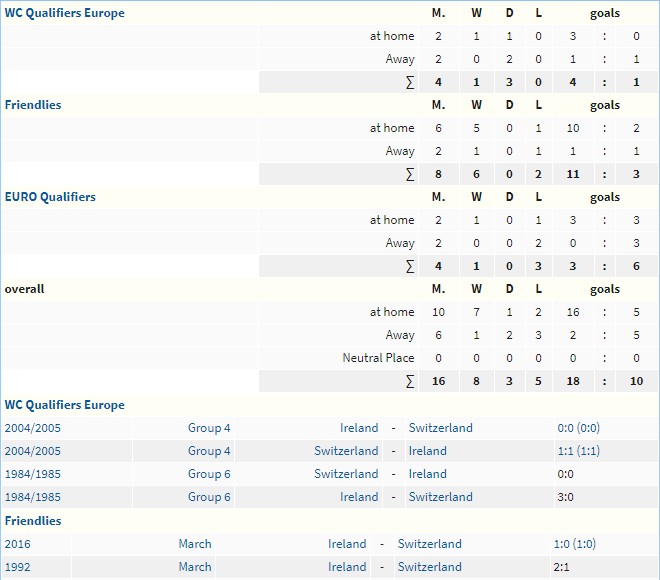The image size is (660, 580).
Task: Open the Friendlies match list heading
Action: [33, 521]
